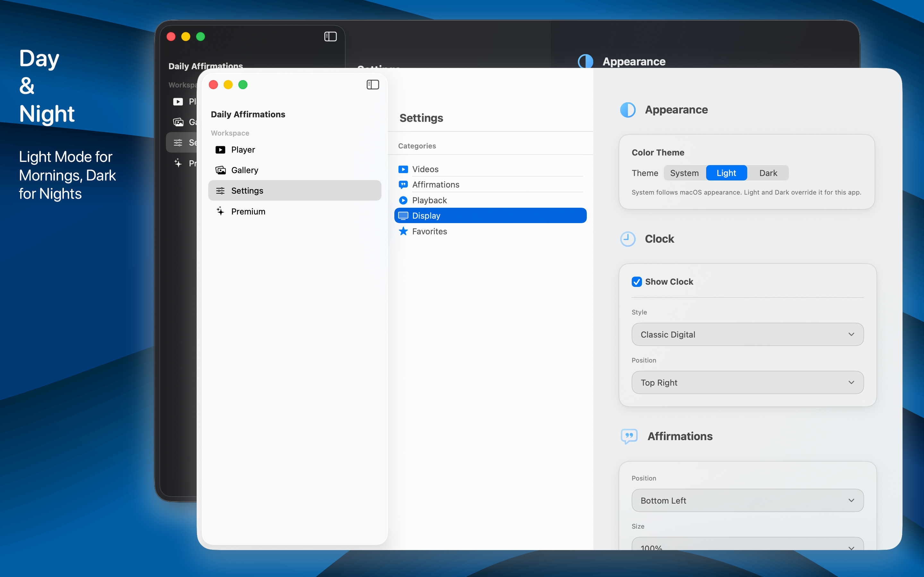Select Playback category in Settings

429,200
